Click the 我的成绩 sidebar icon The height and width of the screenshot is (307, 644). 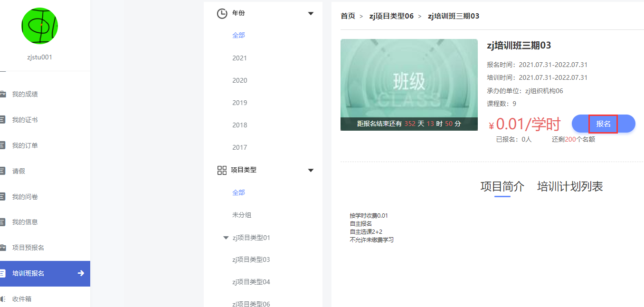(x=3, y=94)
